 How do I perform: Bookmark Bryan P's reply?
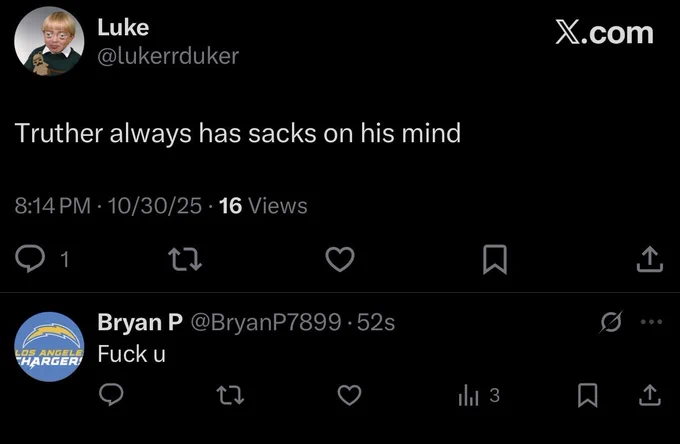(x=588, y=395)
